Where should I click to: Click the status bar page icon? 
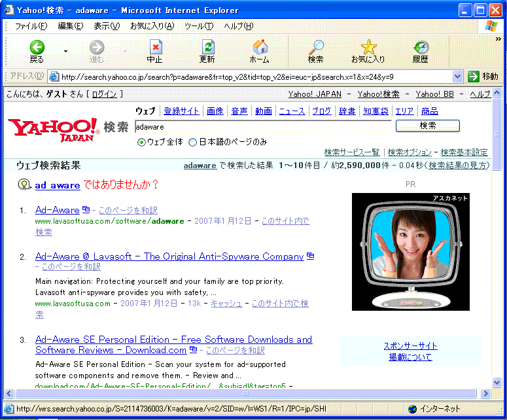pos(9,409)
